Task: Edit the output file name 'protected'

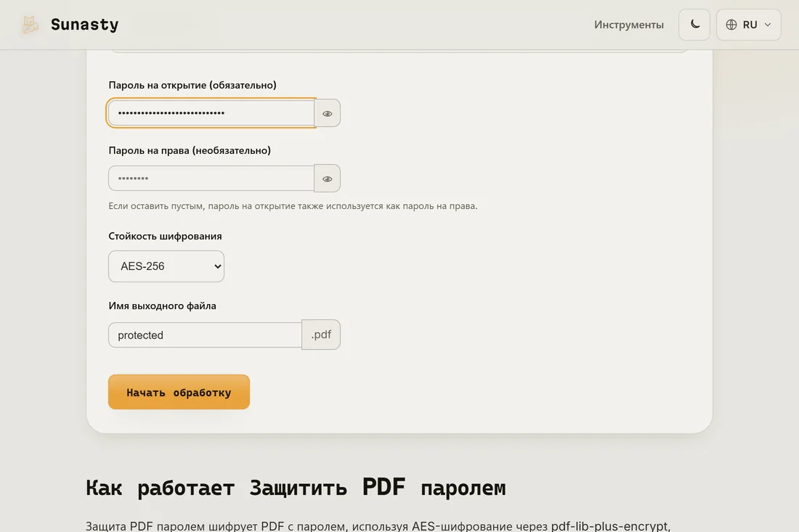Action: pos(206,335)
